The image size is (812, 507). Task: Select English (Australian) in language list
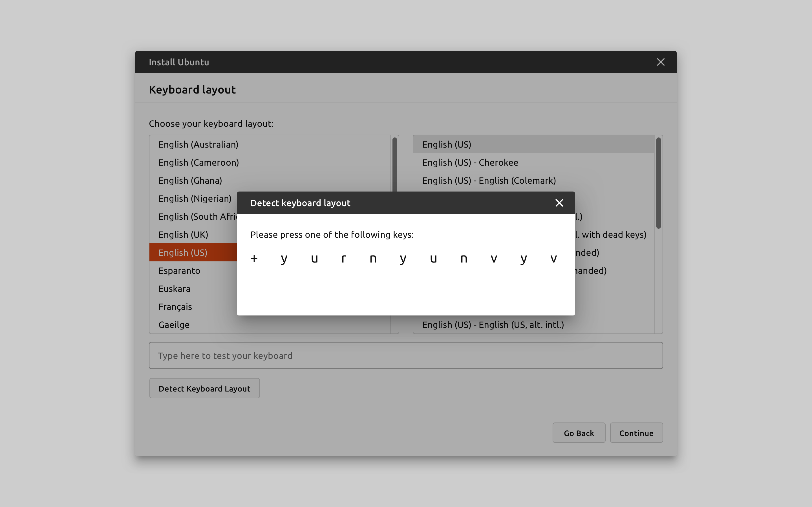pos(198,144)
